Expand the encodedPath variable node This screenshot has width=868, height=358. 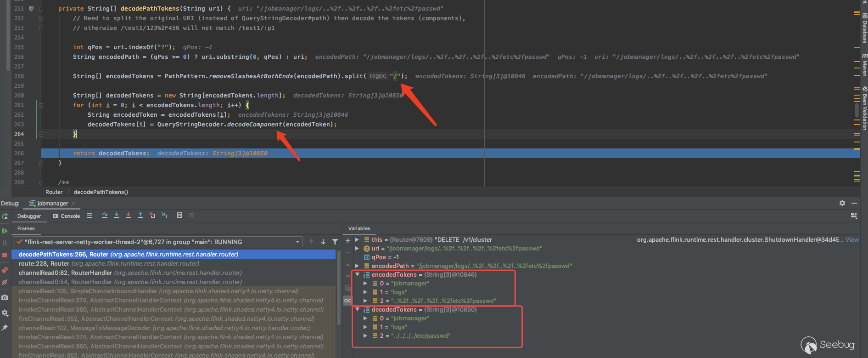pos(357,266)
